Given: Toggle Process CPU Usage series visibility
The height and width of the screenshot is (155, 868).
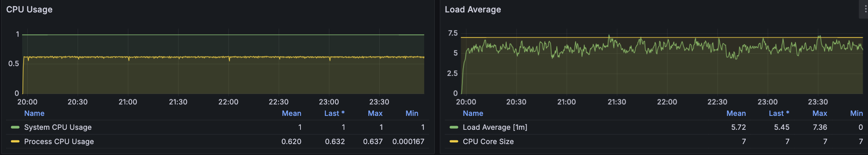Looking at the screenshot, I should point(59,141).
